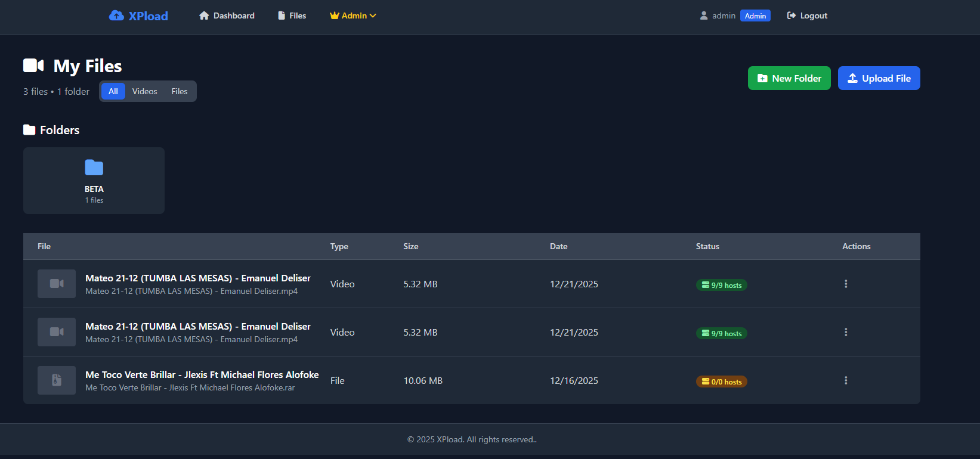Switch to the Videos filter tab
Screen dimensions: 980x459
(144, 91)
